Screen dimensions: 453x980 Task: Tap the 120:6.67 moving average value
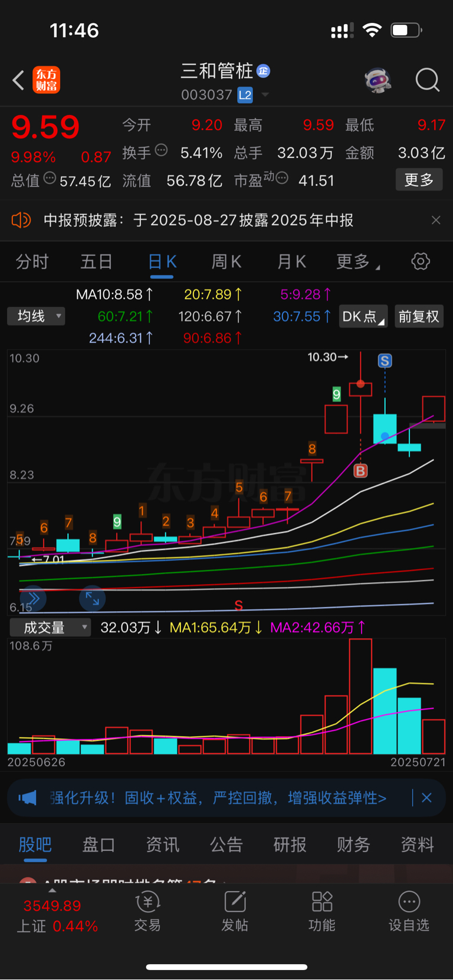[210, 316]
